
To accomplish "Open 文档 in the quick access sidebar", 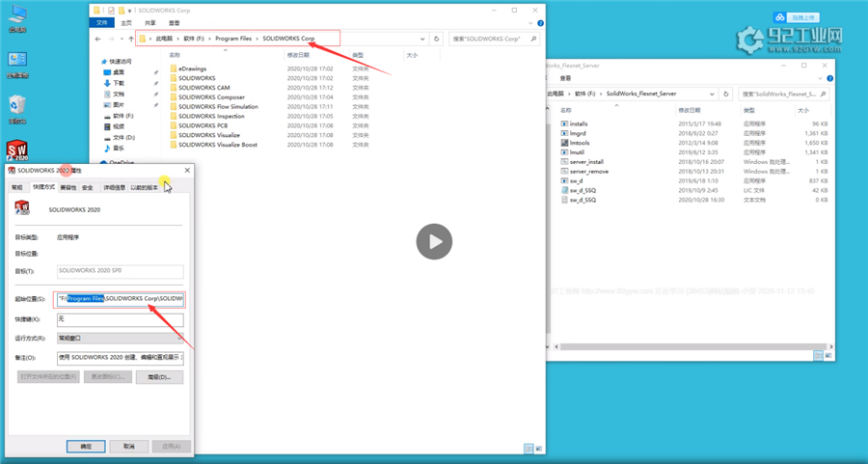I will 119,95.
